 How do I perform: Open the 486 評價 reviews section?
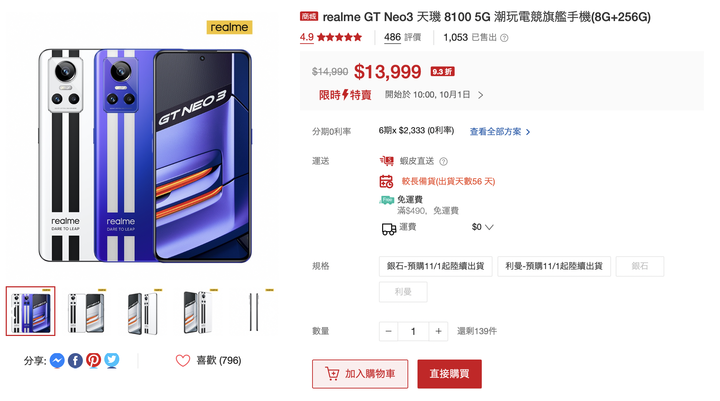point(402,37)
